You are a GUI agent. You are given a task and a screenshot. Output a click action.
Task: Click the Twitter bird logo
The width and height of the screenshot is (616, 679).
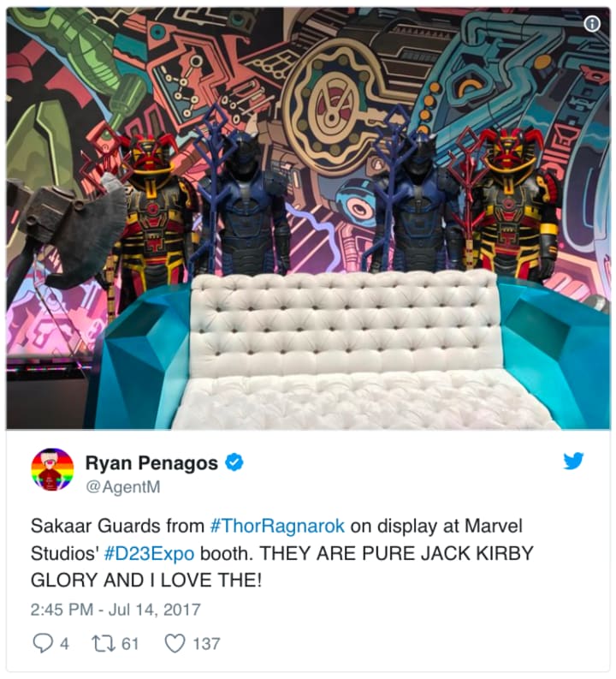[x=573, y=462]
